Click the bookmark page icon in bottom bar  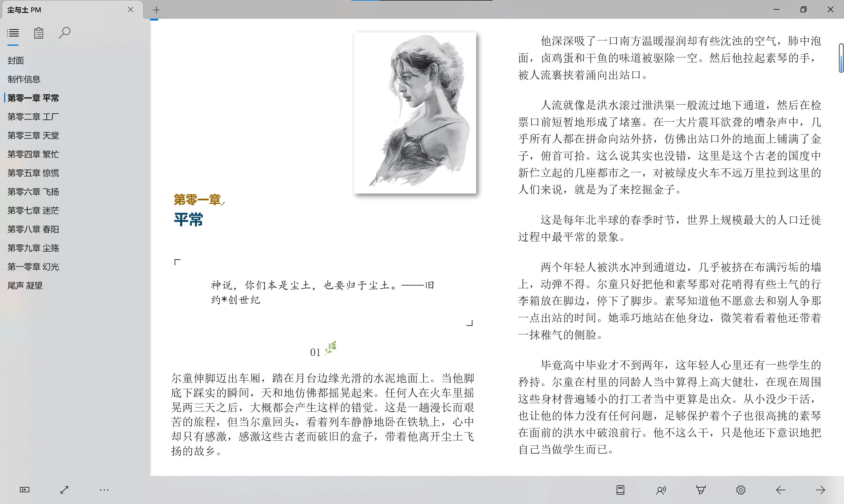click(620, 489)
